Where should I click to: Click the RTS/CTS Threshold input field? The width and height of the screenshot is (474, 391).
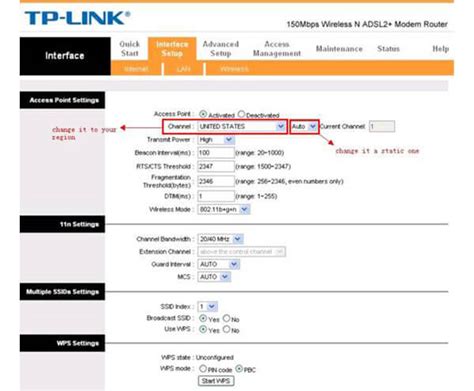(216, 166)
